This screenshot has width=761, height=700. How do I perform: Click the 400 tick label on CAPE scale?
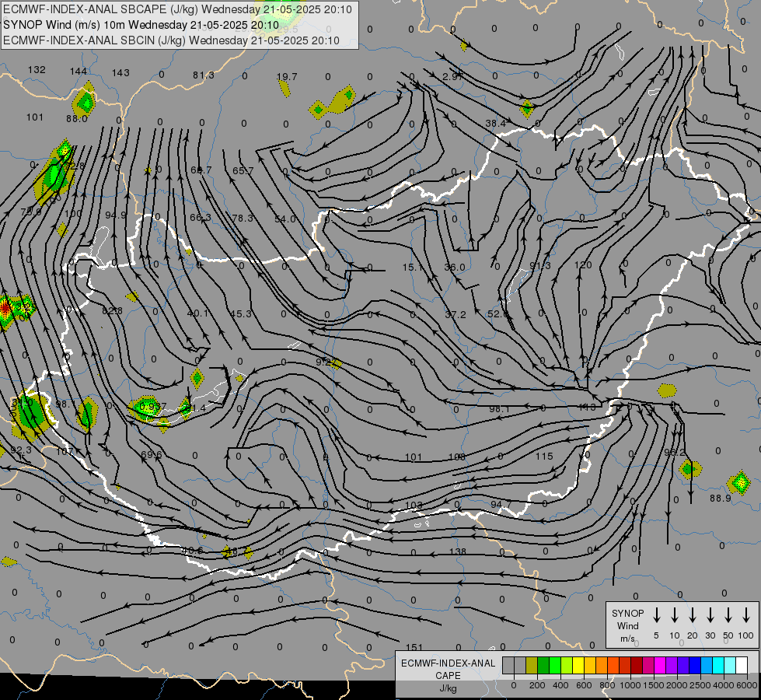(560, 685)
